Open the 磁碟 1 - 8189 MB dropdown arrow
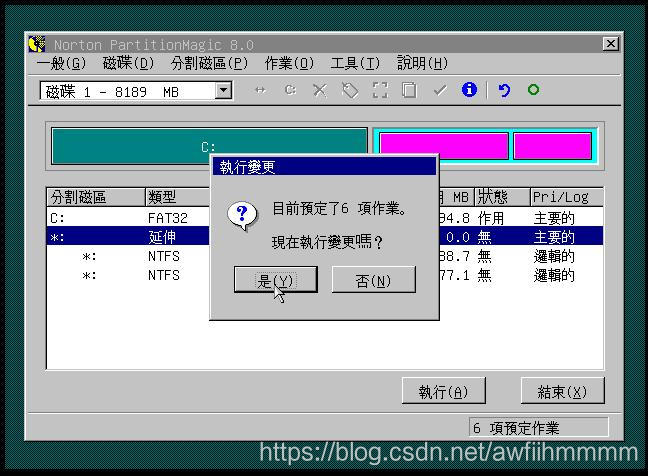The width and height of the screenshot is (648, 476). coord(223,90)
